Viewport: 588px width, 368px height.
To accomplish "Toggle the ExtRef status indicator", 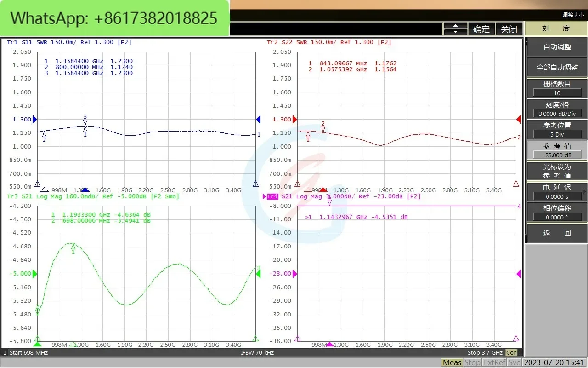I will click(x=494, y=362).
